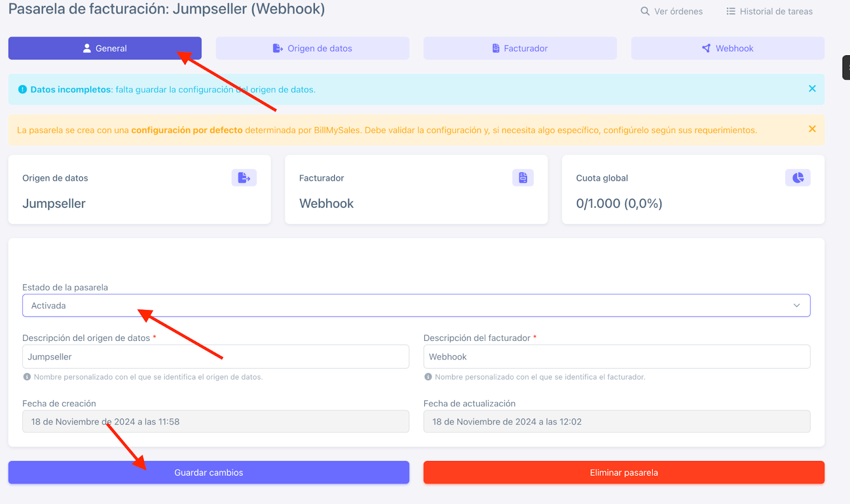Click the Origen de datos card icon
Screen dimensions: 850x504
(244, 178)
